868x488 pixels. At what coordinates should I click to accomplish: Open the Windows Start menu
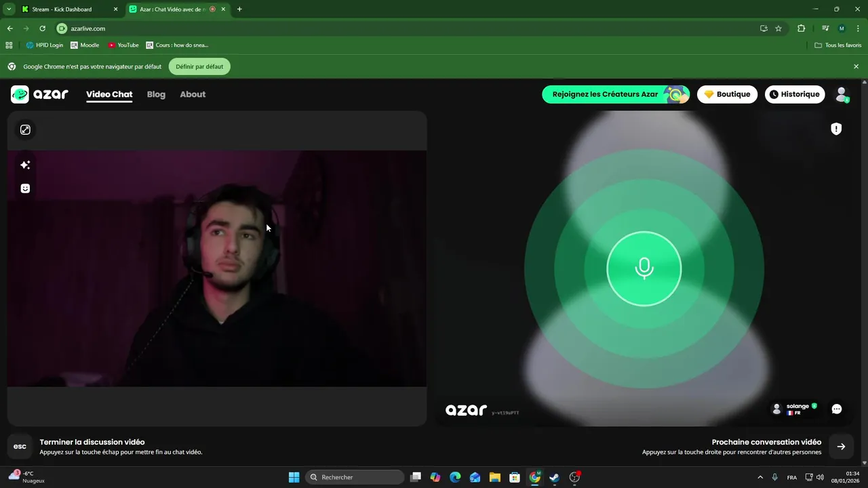coord(294,477)
